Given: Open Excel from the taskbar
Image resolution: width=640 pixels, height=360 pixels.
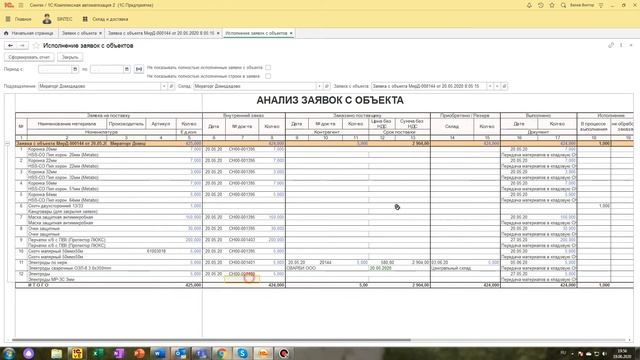Looking at the screenshot, I should click(x=98, y=353).
